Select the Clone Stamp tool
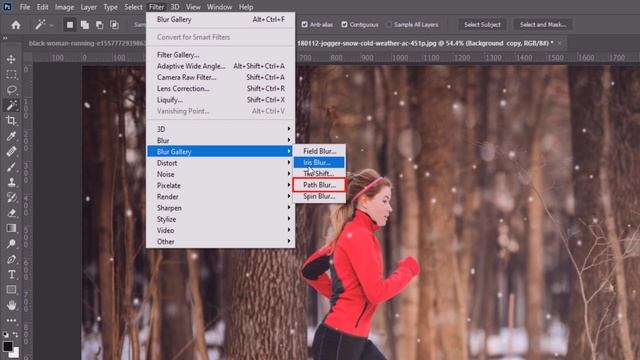This screenshot has height=360, width=640. (x=11, y=182)
